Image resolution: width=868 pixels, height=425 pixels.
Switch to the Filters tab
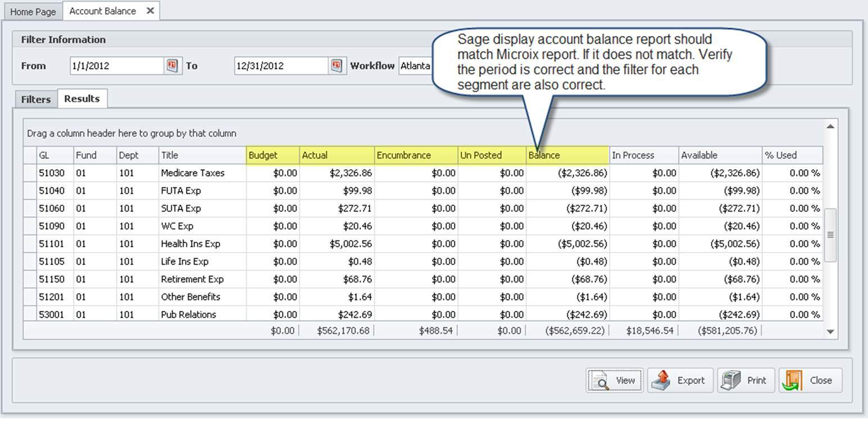click(35, 99)
